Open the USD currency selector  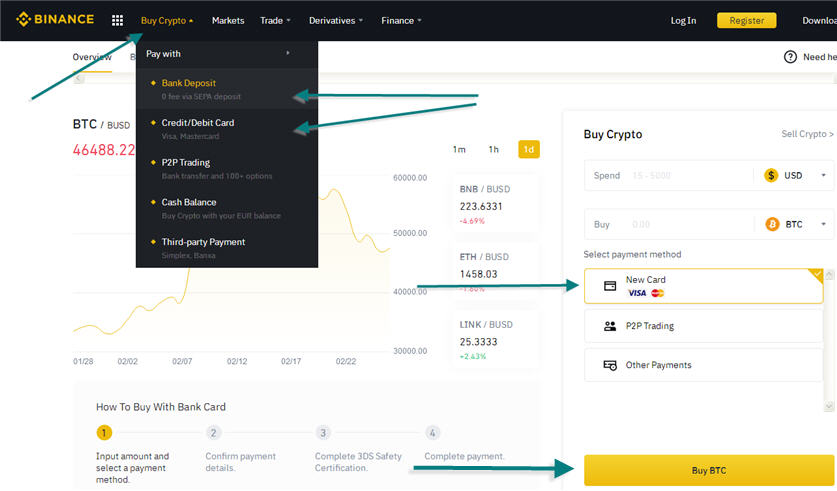[x=795, y=175]
